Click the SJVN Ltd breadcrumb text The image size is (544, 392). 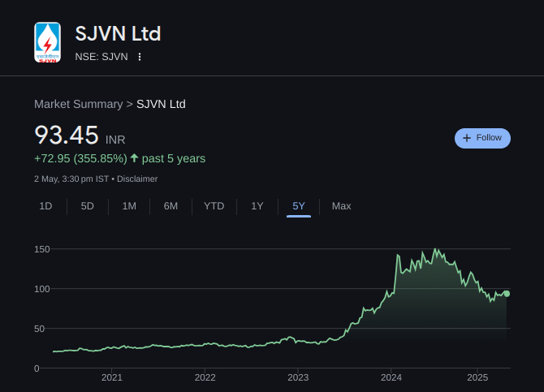[x=161, y=104]
